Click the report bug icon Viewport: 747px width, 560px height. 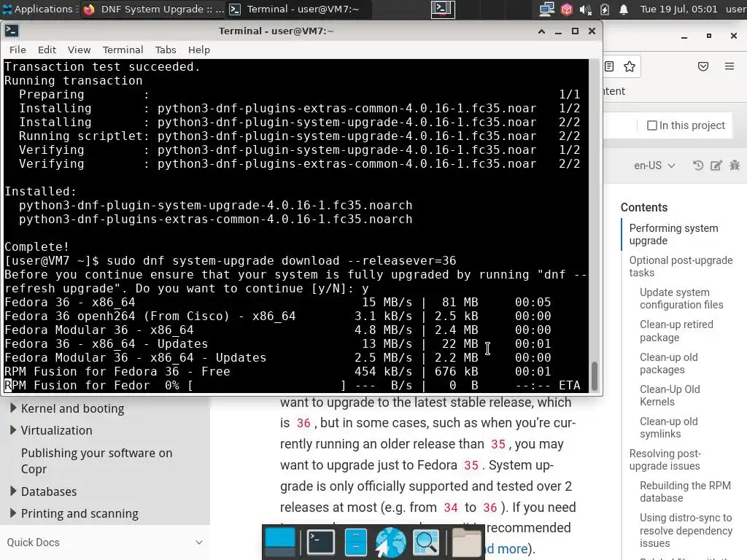coord(735,166)
